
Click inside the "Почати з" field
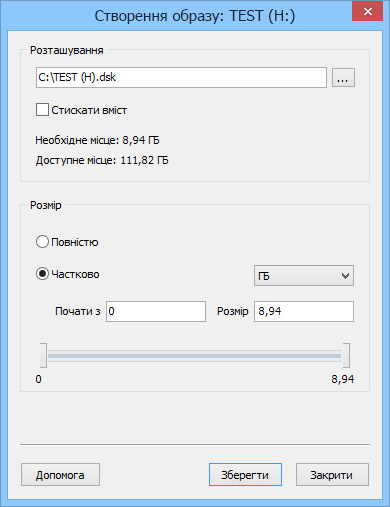(x=156, y=311)
